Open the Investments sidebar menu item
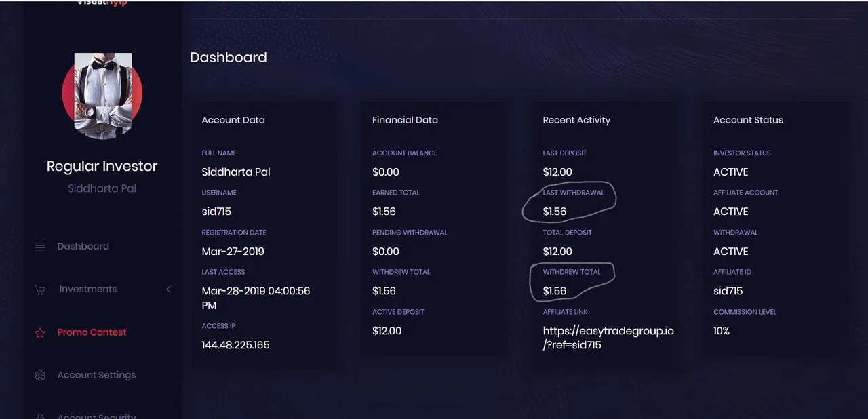The image size is (868, 419). tap(87, 290)
